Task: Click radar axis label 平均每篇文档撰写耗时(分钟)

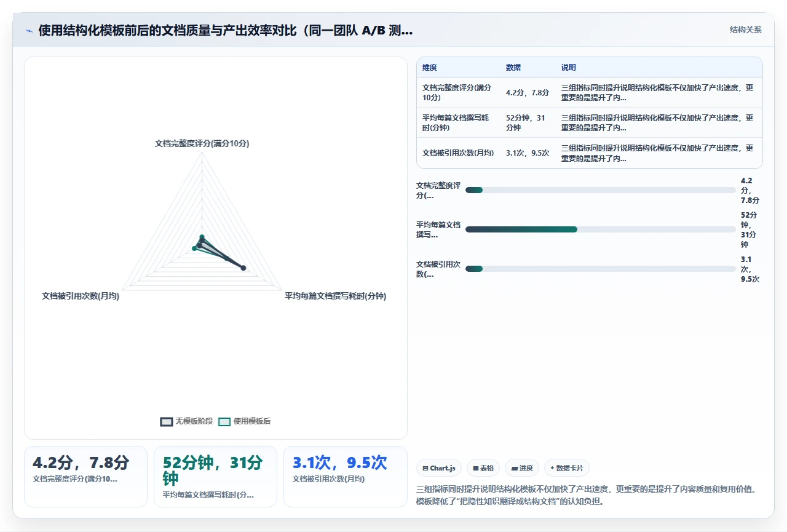Action: (x=336, y=296)
